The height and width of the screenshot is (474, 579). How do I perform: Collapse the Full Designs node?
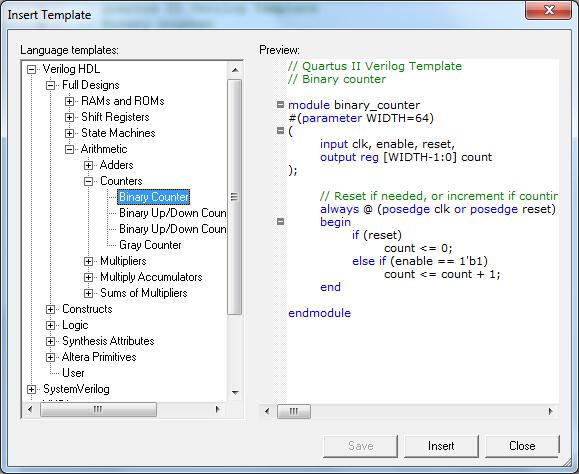pyautogui.click(x=50, y=86)
